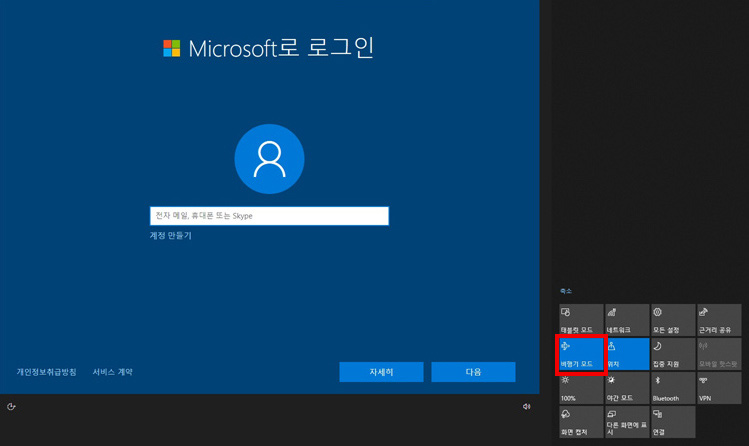The image size is (749, 446).
Task: Open the 개인정보취급방침 privacy link
Action: [x=46, y=372]
